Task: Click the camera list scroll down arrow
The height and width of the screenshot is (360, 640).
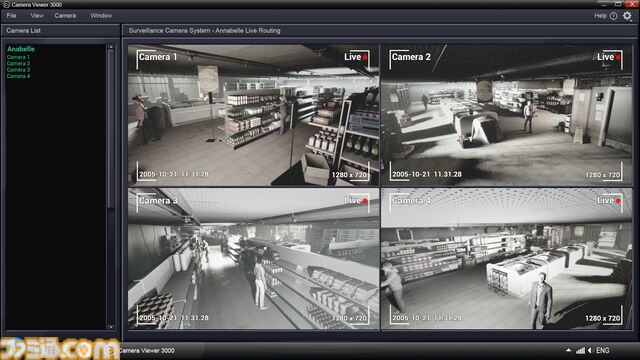Action: (111, 327)
